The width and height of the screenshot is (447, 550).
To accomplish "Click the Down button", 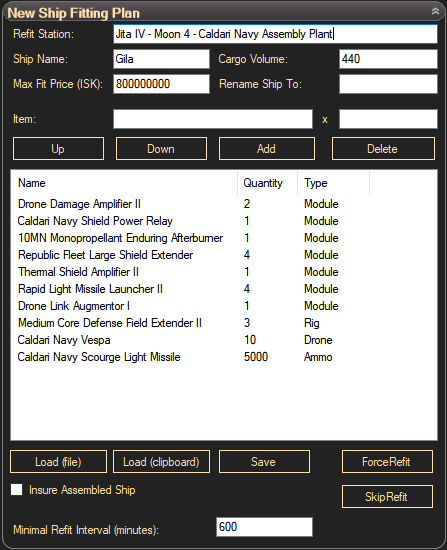I will [x=161, y=149].
